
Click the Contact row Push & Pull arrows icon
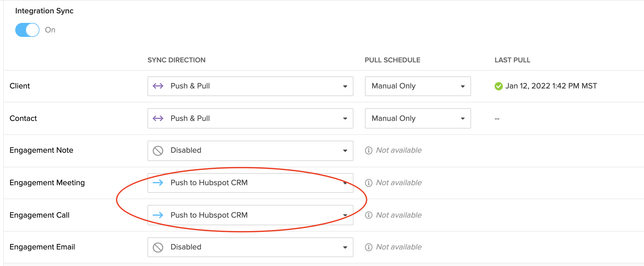pos(158,118)
